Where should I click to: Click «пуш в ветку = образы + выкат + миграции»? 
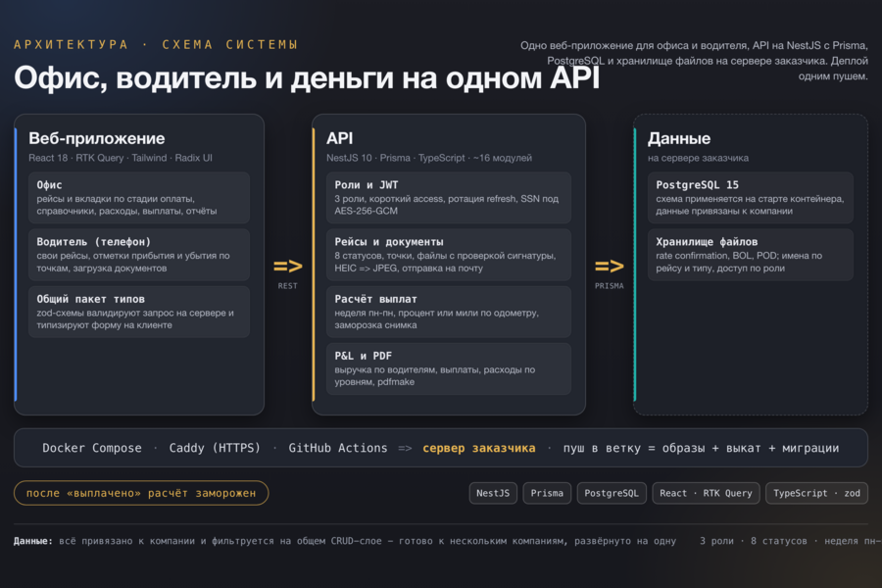pos(701,449)
